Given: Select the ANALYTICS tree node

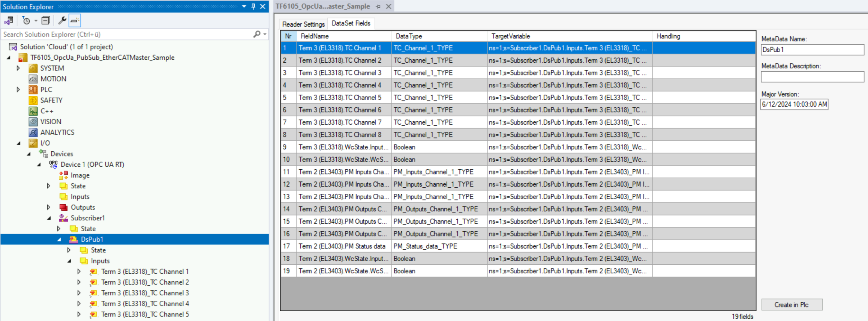Looking at the screenshot, I should pyautogui.click(x=57, y=132).
